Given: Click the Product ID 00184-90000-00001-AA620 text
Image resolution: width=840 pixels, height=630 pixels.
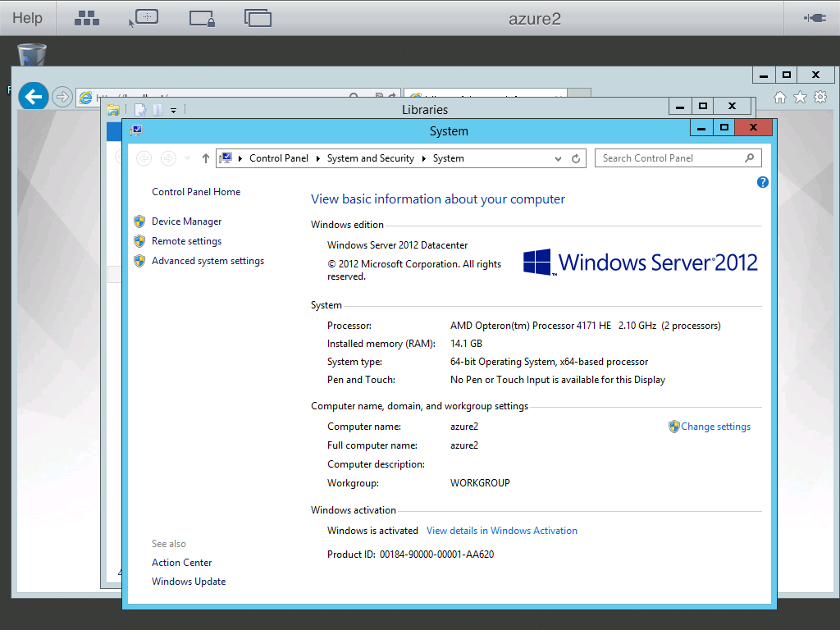Looking at the screenshot, I should point(410,555).
